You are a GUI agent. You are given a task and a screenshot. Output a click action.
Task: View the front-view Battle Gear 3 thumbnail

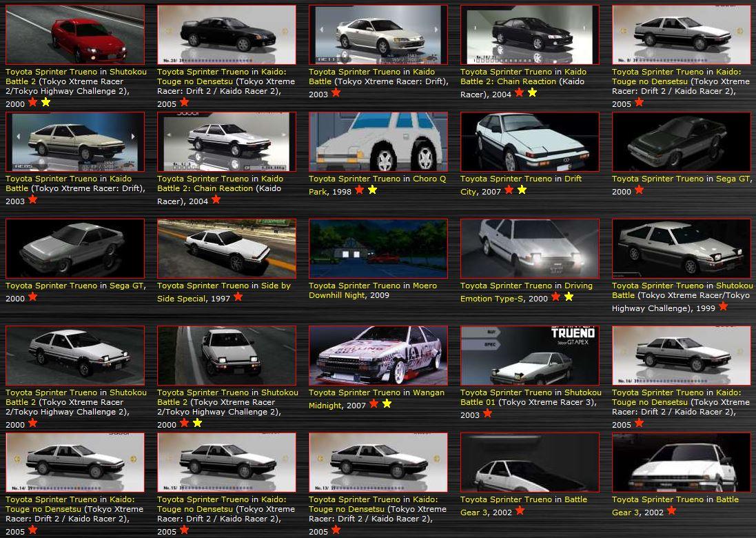point(682,463)
